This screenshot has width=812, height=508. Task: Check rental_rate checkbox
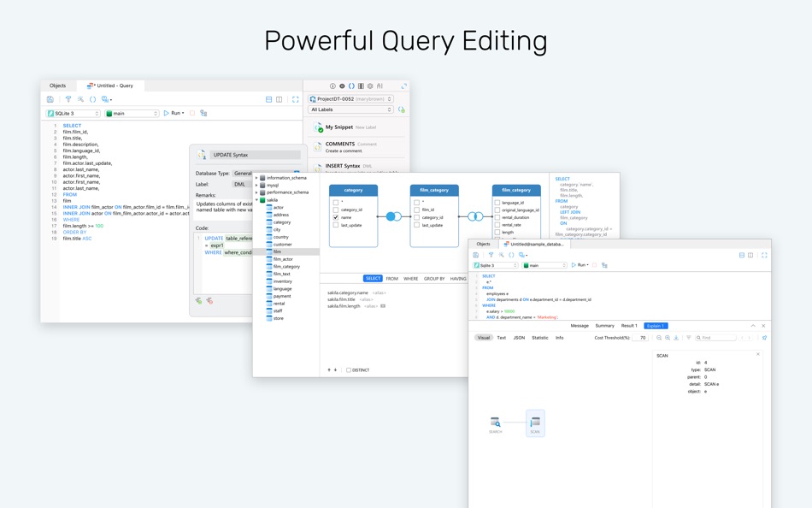pyautogui.click(x=497, y=225)
